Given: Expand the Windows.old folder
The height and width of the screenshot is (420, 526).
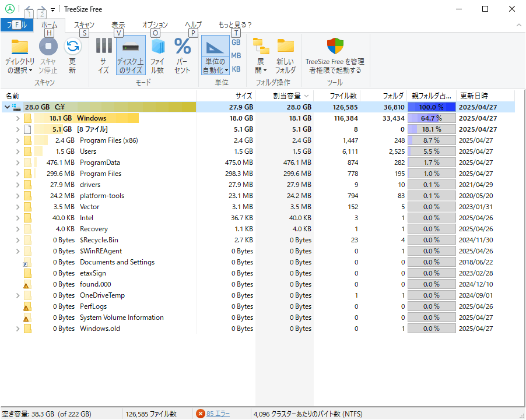Looking at the screenshot, I should pos(17,329).
